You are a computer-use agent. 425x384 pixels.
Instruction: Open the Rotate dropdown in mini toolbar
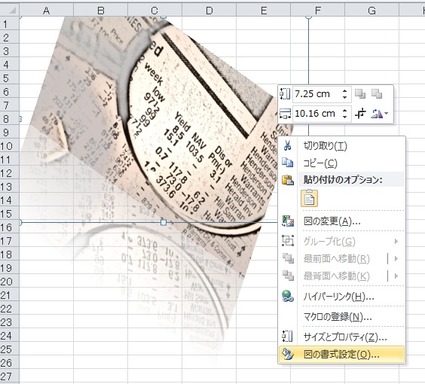click(380, 114)
